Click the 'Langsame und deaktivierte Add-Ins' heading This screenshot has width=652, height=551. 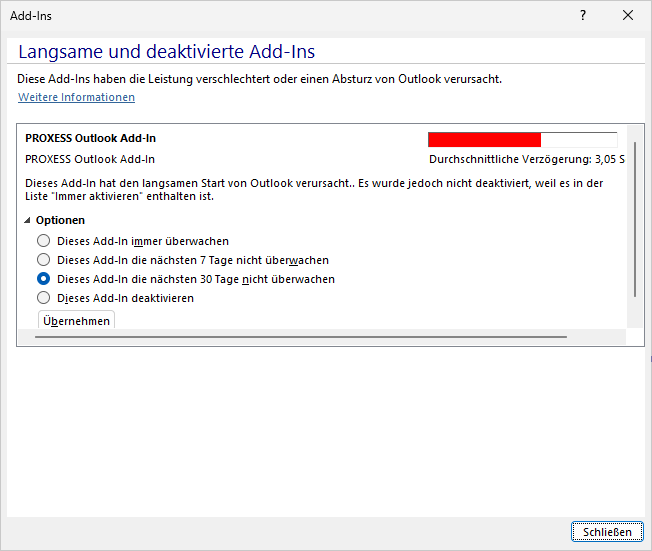click(167, 52)
